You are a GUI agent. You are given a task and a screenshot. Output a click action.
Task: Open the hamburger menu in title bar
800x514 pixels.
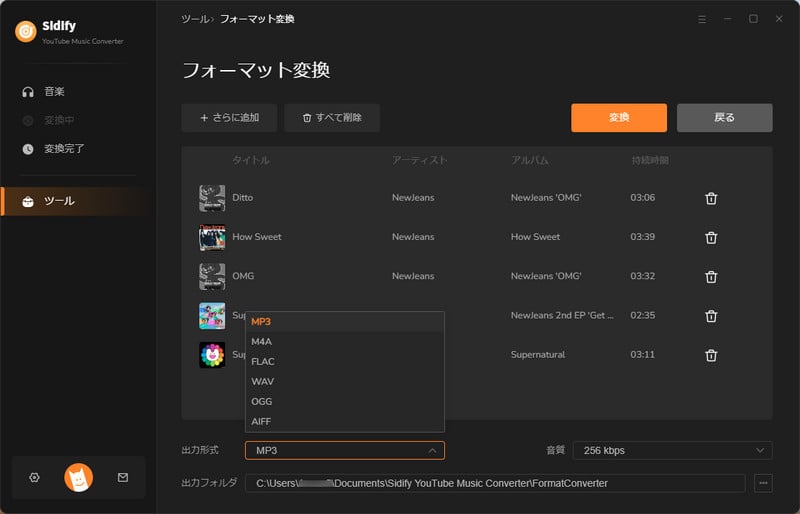[702, 19]
